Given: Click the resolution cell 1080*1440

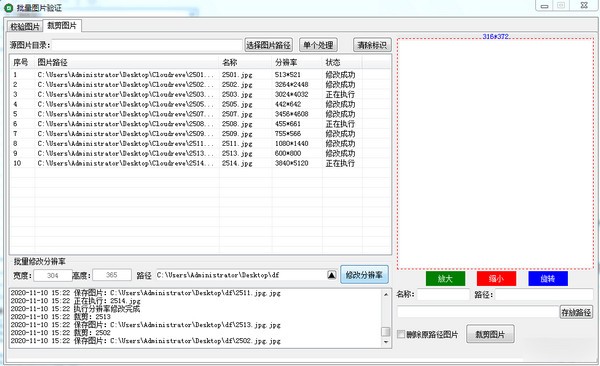Looking at the screenshot, I should [292, 144].
